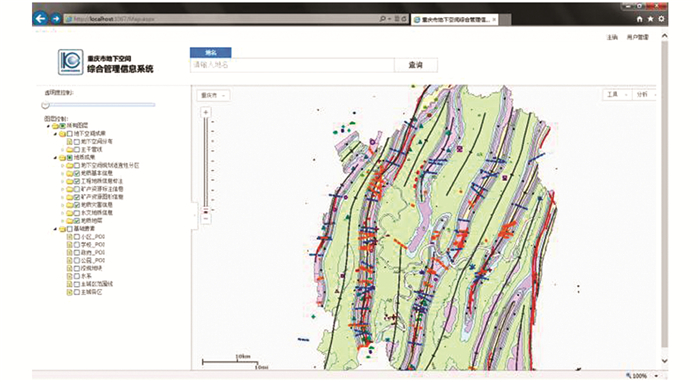Open favorites with the star icon
The width and height of the screenshot is (700, 382).
point(650,19)
